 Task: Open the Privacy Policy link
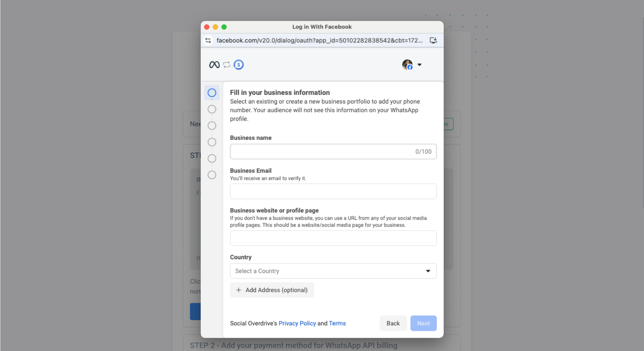(297, 323)
